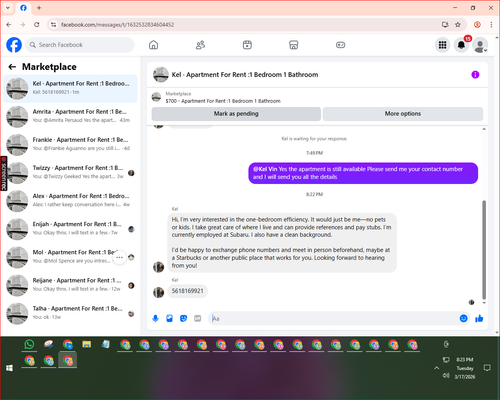The width and height of the screenshot is (500, 400).
Task: Attach a file with the photo icon
Action: [x=169, y=318]
